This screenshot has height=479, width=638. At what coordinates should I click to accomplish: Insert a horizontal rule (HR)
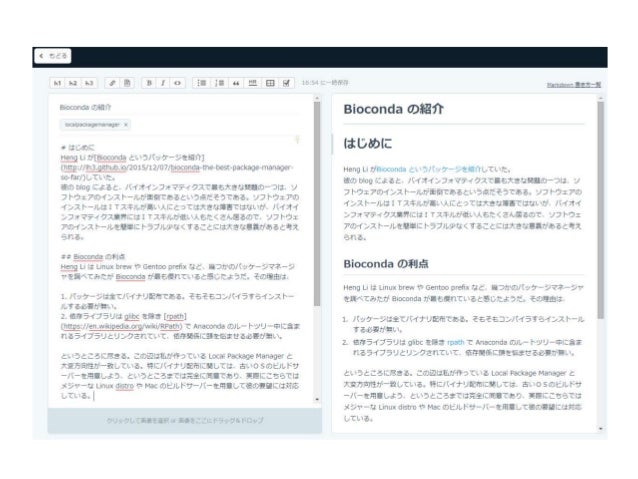[x=253, y=83]
